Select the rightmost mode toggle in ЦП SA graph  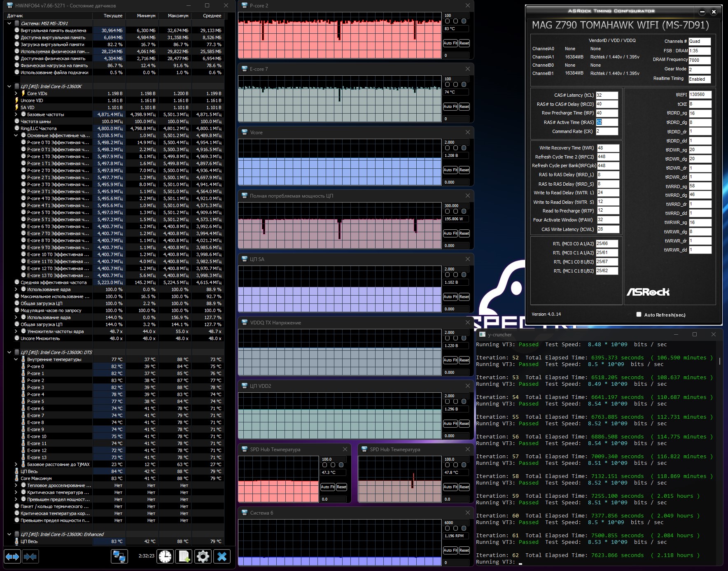[464, 275]
